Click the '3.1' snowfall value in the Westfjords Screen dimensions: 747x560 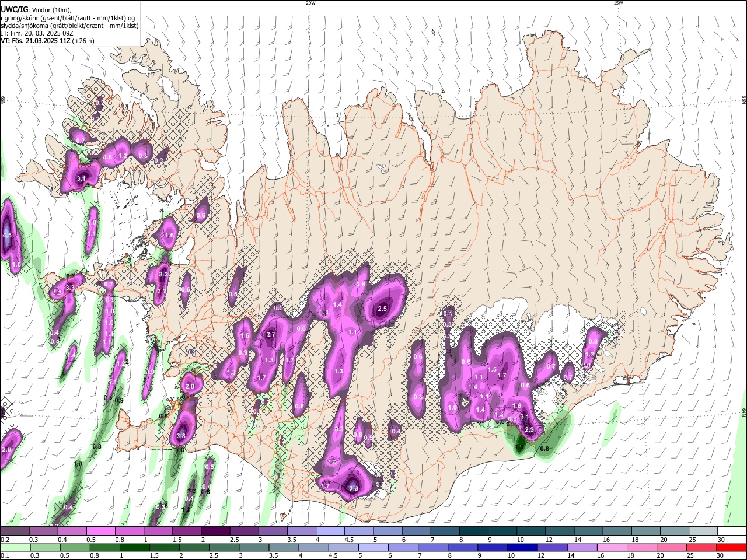tap(81, 178)
